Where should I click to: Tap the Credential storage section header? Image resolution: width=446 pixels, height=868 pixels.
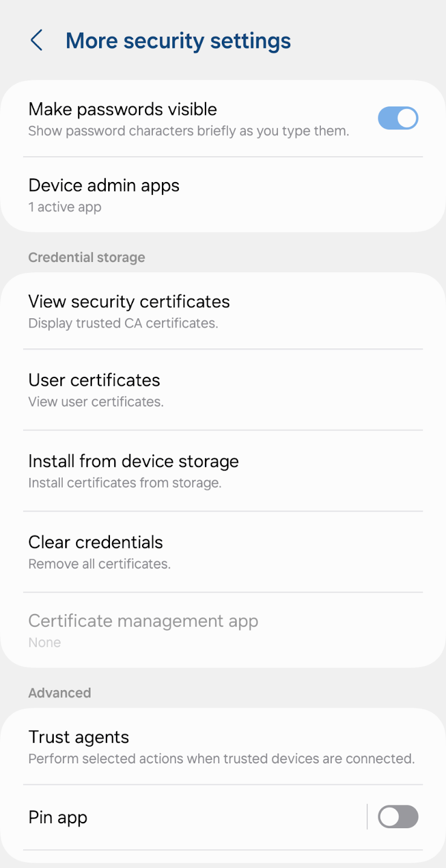coord(86,257)
